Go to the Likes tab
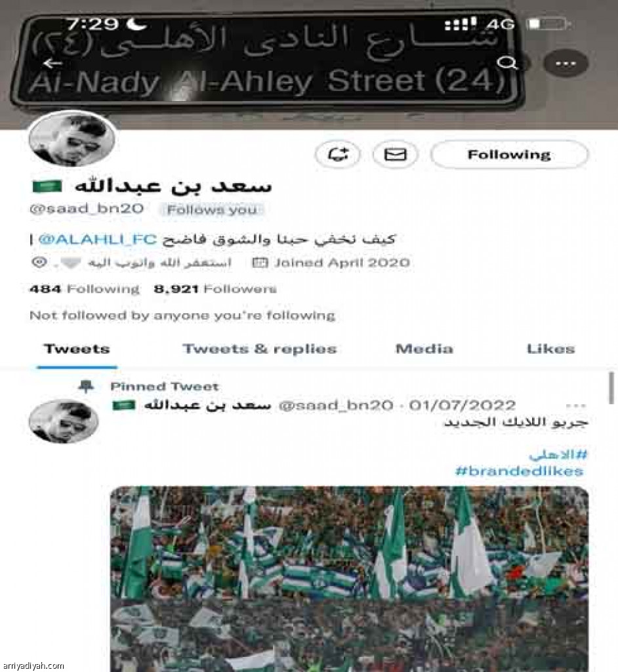The height and width of the screenshot is (672, 618). (550, 349)
